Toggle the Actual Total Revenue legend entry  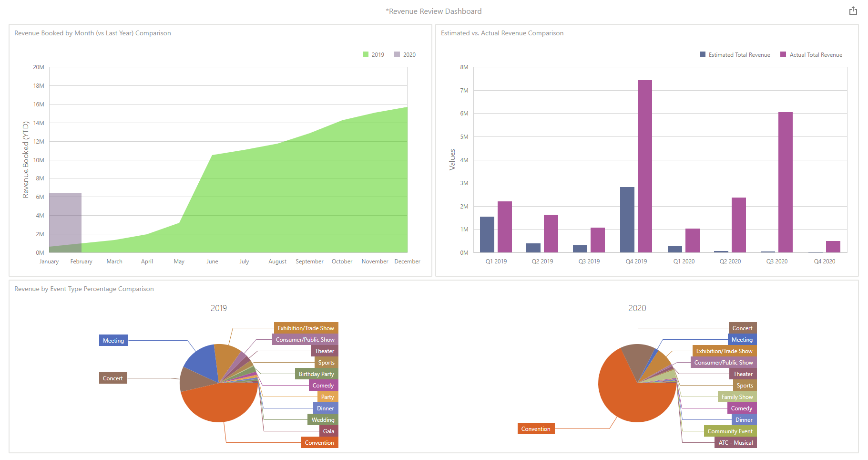811,54
